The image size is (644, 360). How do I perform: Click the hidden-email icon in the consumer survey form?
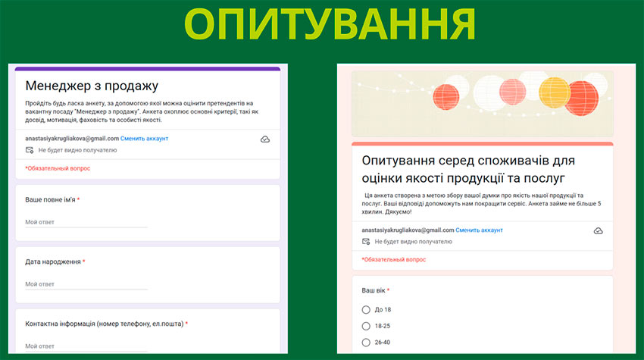[x=366, y=242]
